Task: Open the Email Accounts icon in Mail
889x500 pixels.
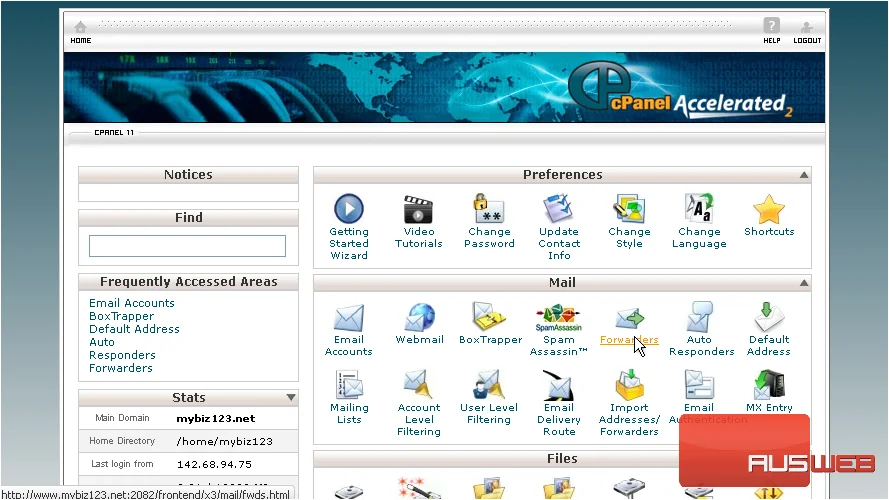Action: coord(349,317)
